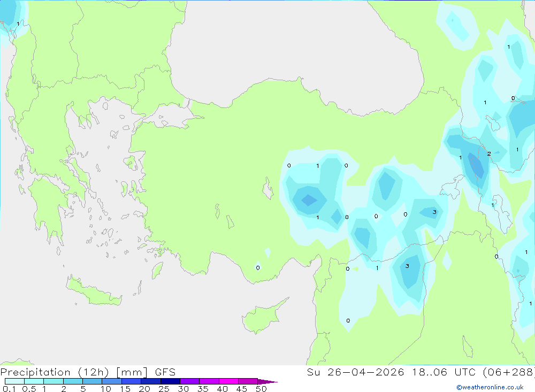Click the 'GFS' model label
Screen dimensions: 535x392
click(x=165, y=372)
